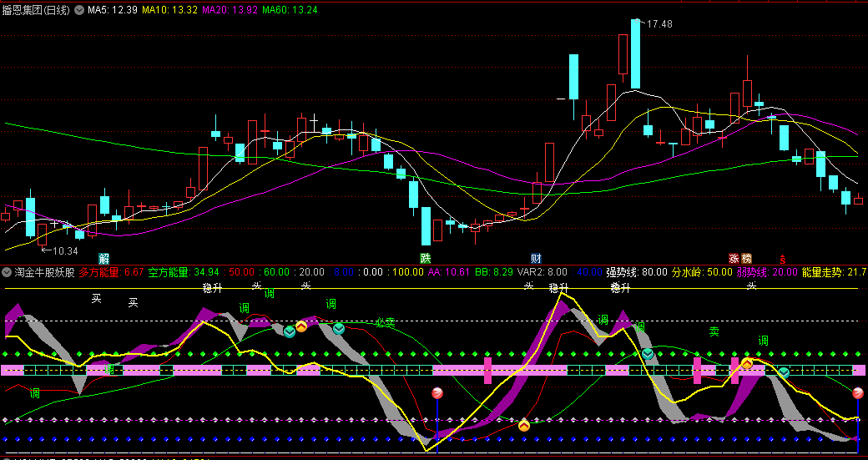Click the orange 榜 marker icon
Screen dimensions: 868x460
pyautogui.click(x=746, y=258)
